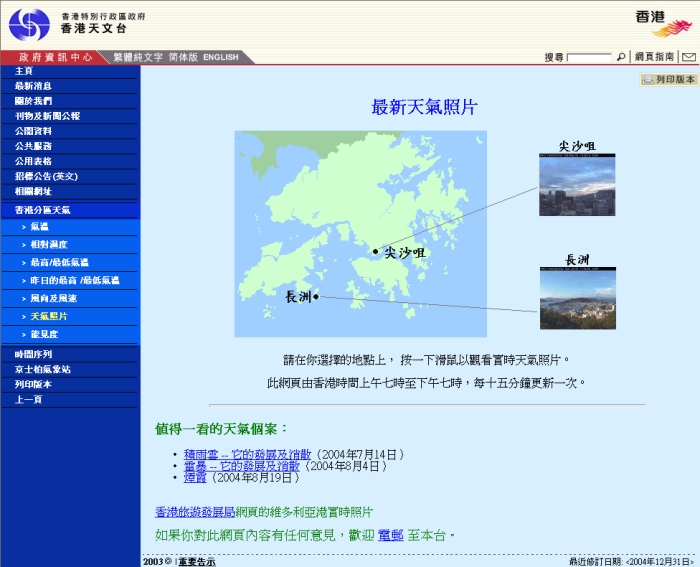Image resolution: width=700 pixels, height=567 pixels.
Task: Click 尖沙咀 weather photo thumbnail
Action: pyautogui.click(x=577, y=185)
